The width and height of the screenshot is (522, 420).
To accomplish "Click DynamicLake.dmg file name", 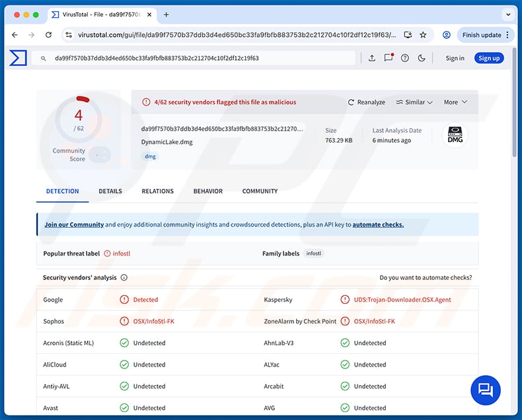I will 167,142.
